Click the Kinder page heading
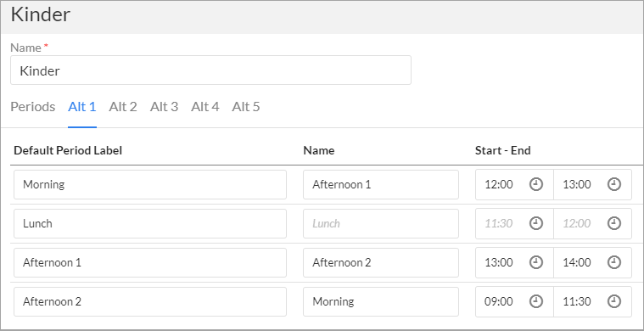The image size is (644, 331). pos(40,14)
